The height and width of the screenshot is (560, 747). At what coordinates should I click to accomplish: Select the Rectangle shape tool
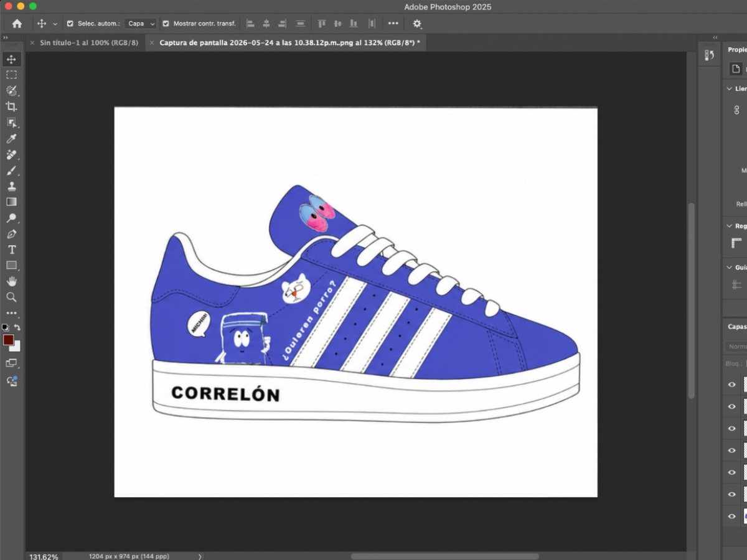(11, 266)
